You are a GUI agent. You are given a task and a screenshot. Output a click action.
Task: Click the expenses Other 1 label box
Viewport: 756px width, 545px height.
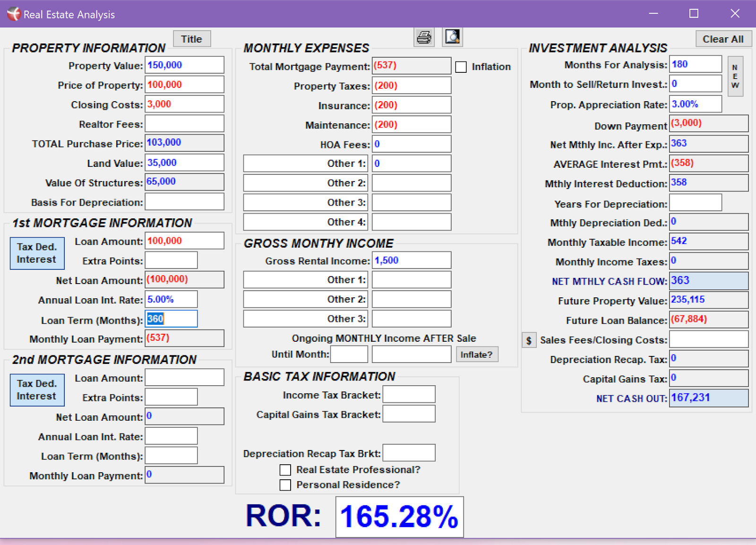306,164
